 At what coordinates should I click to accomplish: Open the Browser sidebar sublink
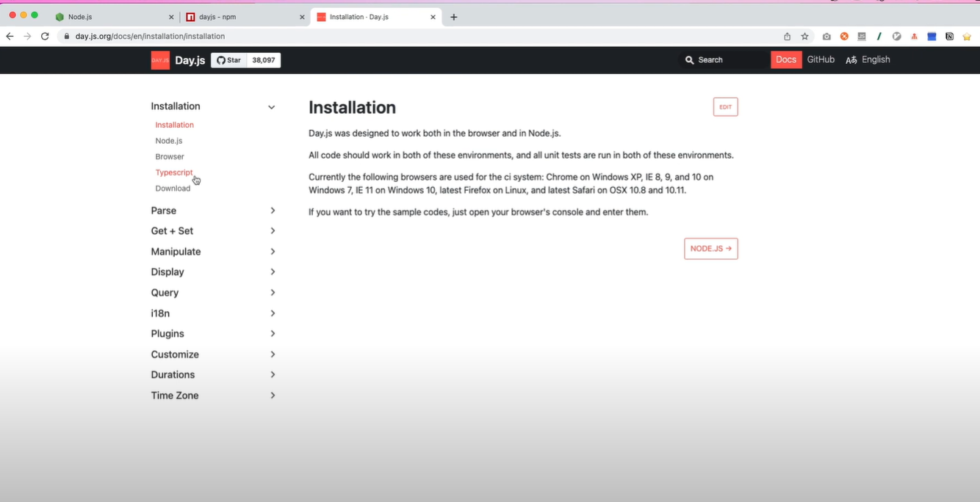[170, 156]
